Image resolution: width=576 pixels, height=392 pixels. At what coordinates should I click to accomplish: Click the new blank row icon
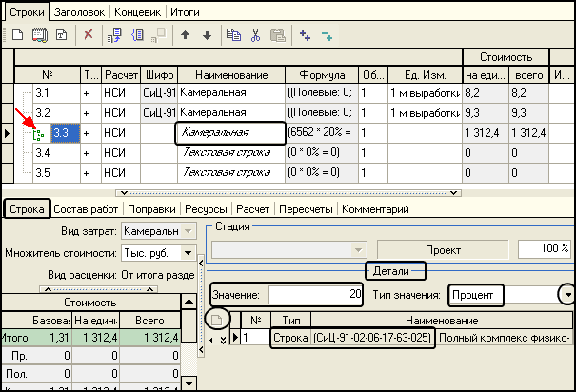(x=17, y=34)
